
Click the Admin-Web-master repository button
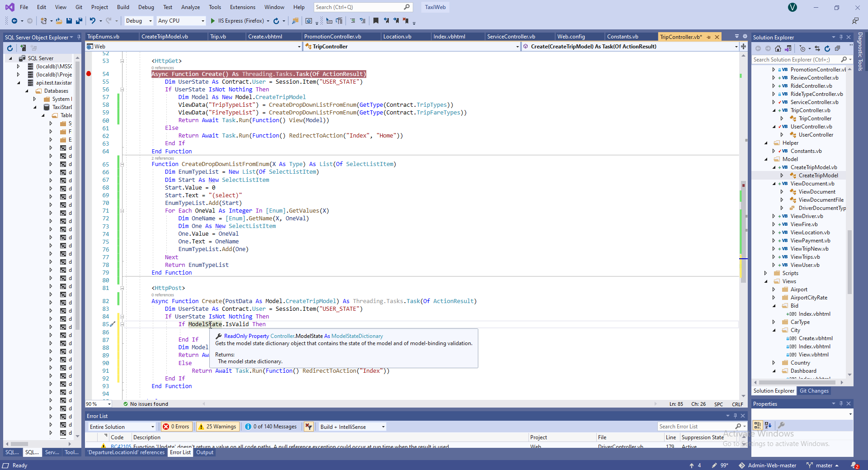pyautogui.click(x=768, y=465)
